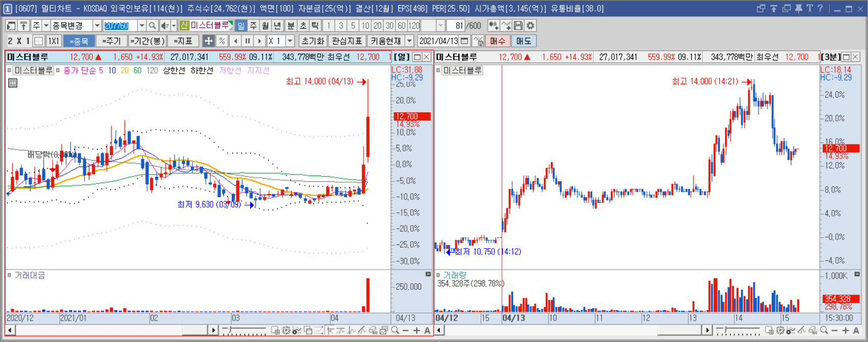The width and height of the screenshot is (868, 342).
Task: Pause chart replay
Action: pyautogui.click(x=248, y=41)
